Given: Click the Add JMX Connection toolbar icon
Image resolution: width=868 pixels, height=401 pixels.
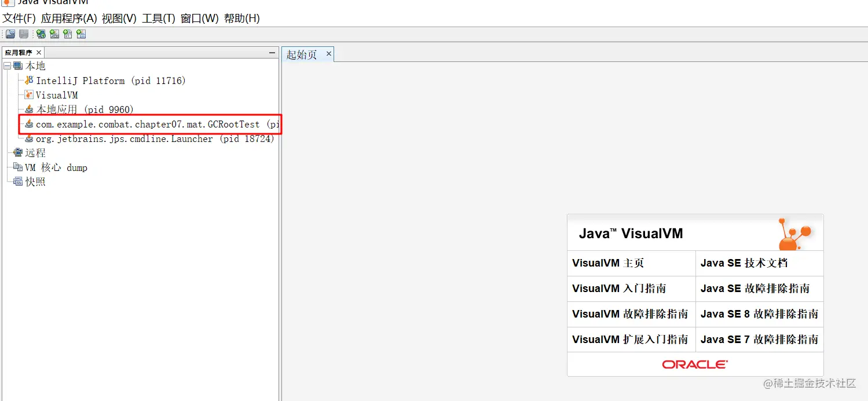Looking at the screenshot, I should (54, 34).
